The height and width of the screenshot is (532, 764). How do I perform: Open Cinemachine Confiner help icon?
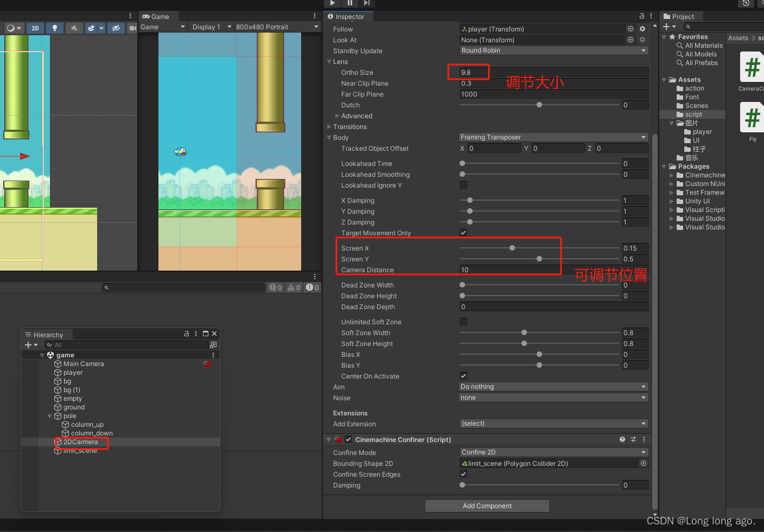pos(622,439)
